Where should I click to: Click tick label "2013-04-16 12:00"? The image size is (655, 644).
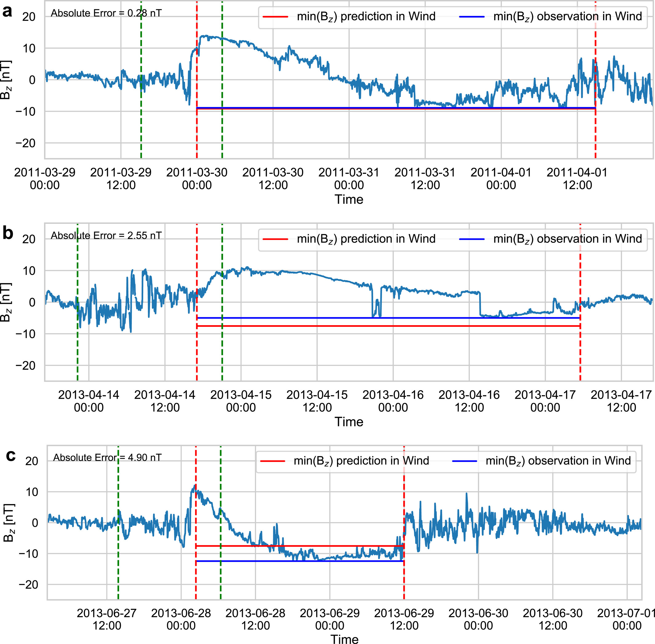[x=469, y=401]
